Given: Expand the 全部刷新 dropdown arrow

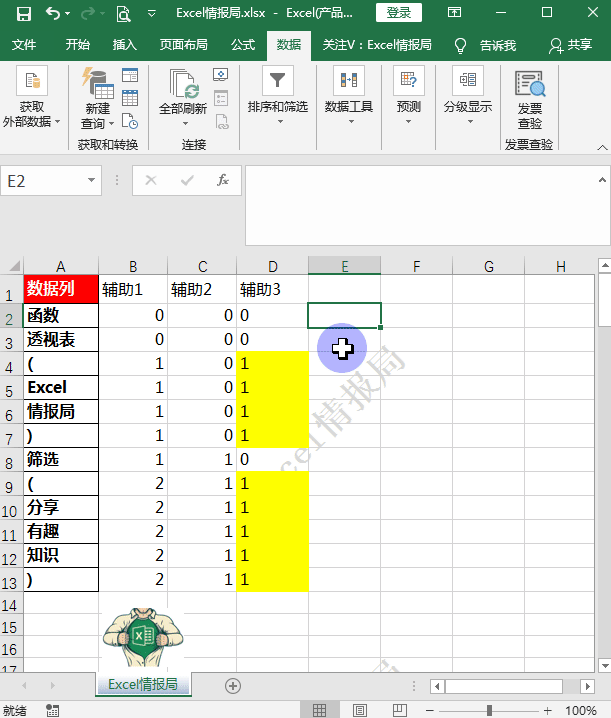Looking at the screenshot, I should click(185, 123).
